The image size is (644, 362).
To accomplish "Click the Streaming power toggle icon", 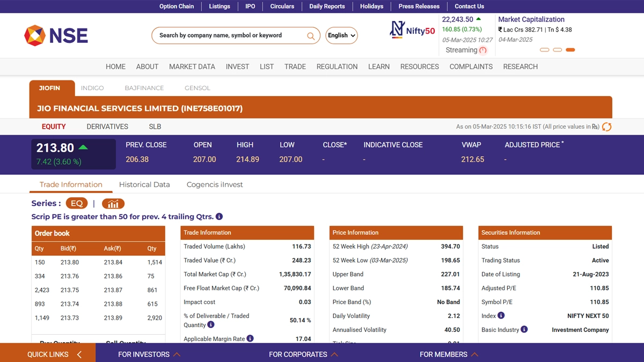I will pos(483,50).
